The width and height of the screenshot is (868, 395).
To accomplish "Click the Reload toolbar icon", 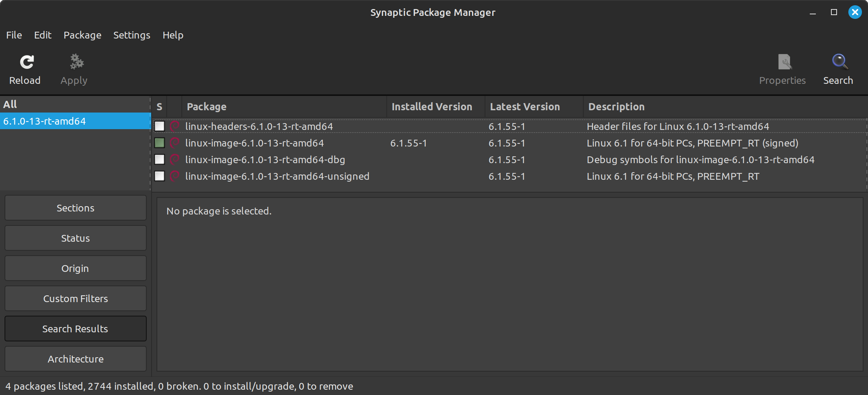I will 26,62.
